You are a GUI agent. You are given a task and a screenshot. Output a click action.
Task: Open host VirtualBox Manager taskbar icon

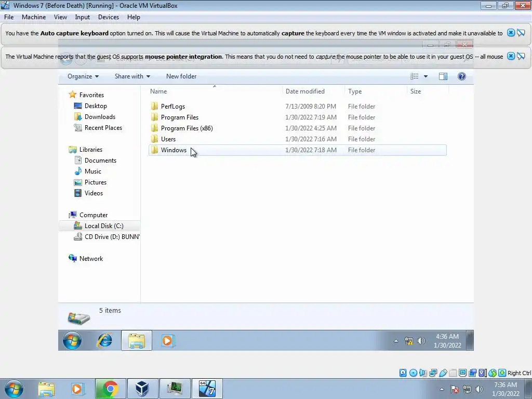142,389
